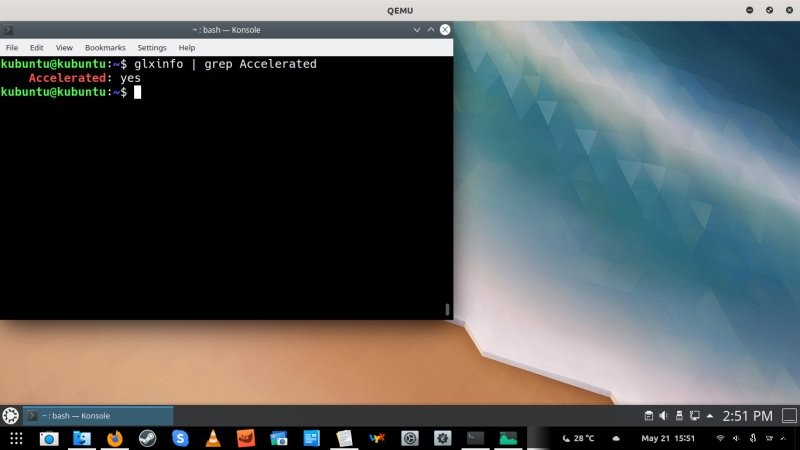The height and width of the screenshot is (450, 800).
Task: Open the KDE application launcher
Action: click(x=10, y=415)
